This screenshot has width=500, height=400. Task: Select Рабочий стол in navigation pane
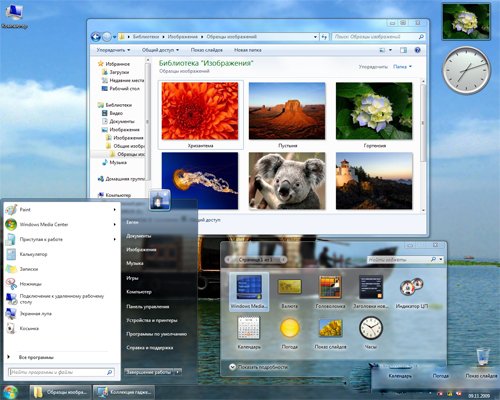(121, 89)
